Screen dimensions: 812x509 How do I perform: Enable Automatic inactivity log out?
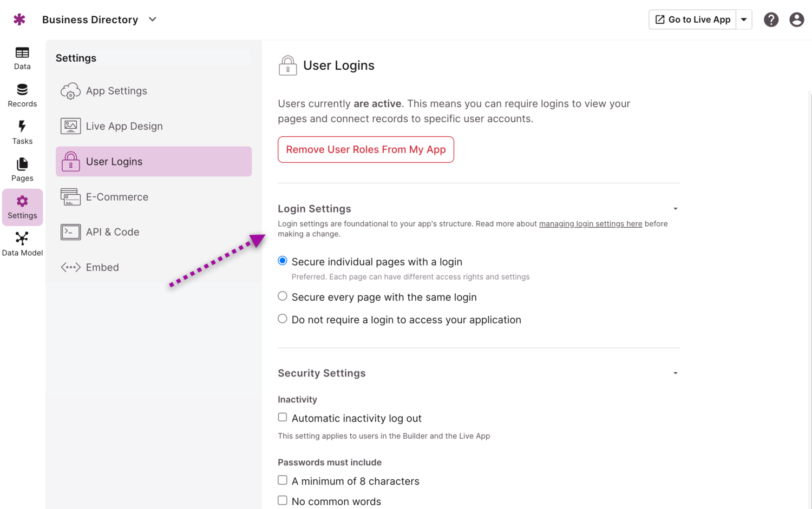[x=283, y=418]
